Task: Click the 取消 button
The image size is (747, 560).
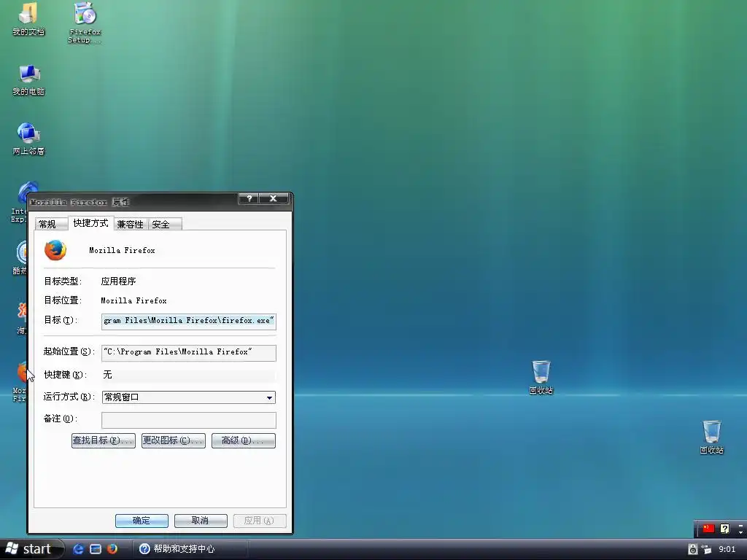Action: [201, 521]
